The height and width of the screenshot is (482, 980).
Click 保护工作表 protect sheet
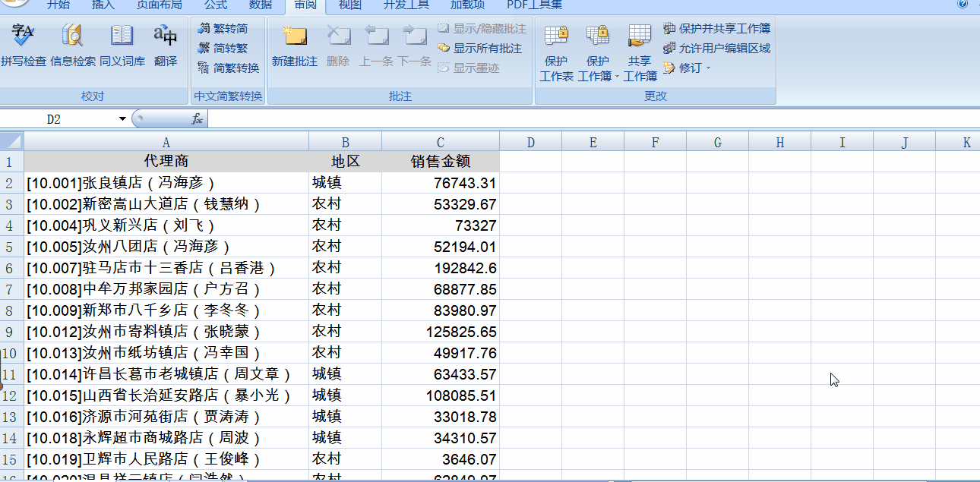(x=556, y=52)
